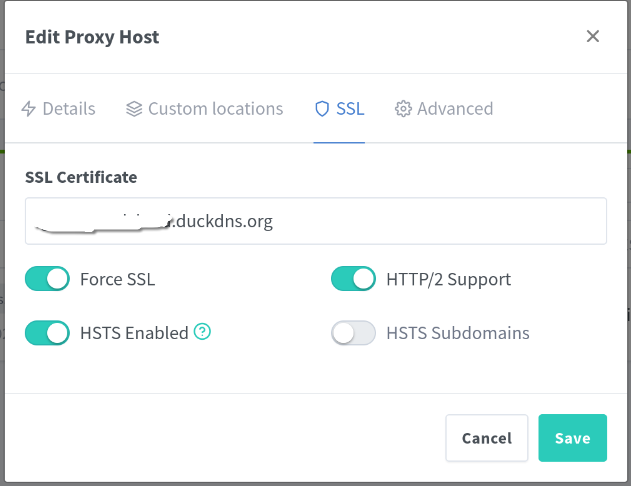Click the shield icon on the SSL tab
The width and height of the screenshot is (631, 486).
321,109
